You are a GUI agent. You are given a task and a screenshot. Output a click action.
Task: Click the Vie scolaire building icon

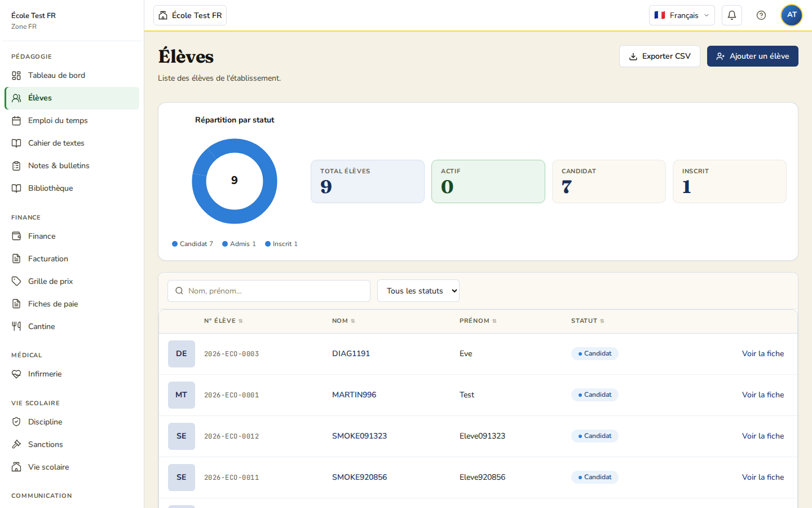coord(16,467)
